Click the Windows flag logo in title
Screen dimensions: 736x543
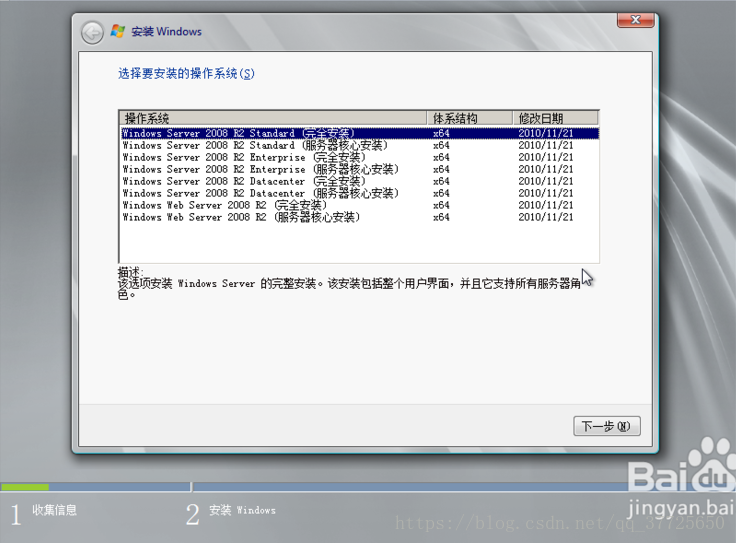[x=118, y=31]
